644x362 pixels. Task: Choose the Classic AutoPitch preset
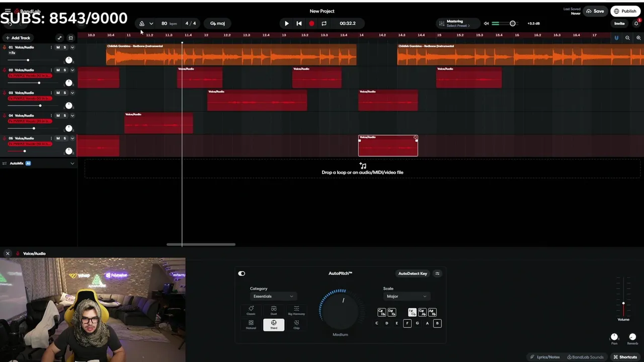tap(251, 311)
